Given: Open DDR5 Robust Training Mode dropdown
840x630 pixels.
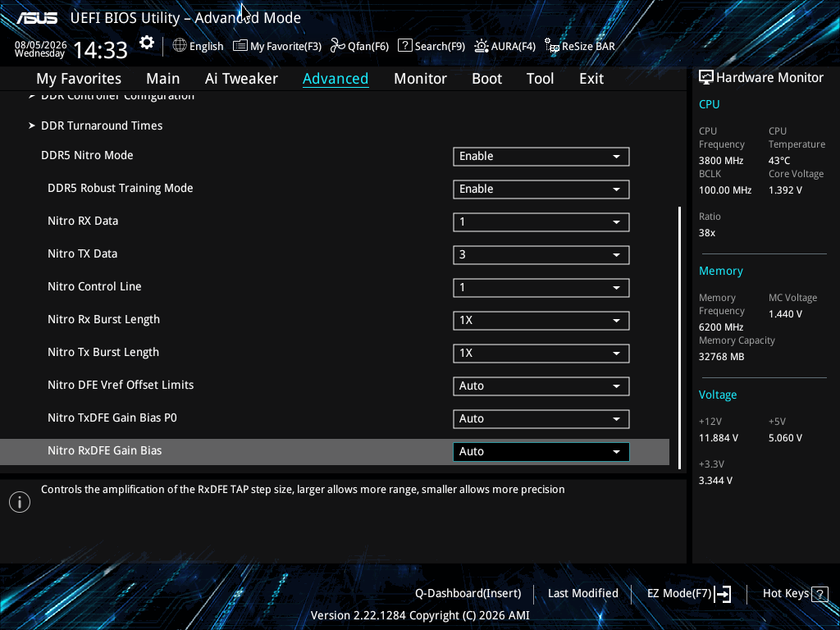Looking at the screenshot, I should coord(541,189).
